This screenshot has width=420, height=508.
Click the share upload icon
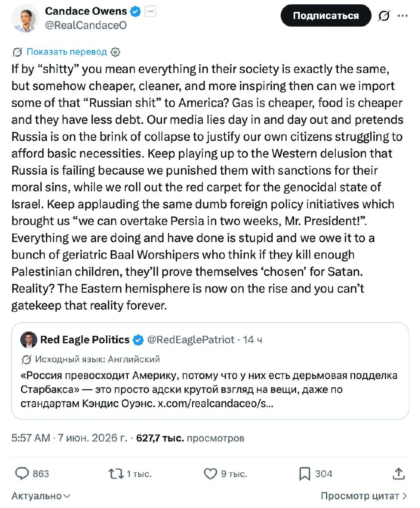[x=399, y=473]
